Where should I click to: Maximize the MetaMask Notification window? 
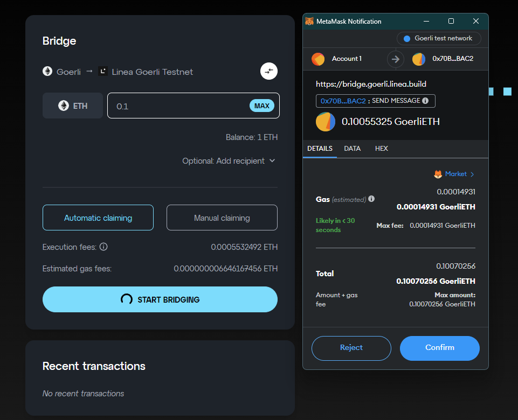[x=451, y=21]
